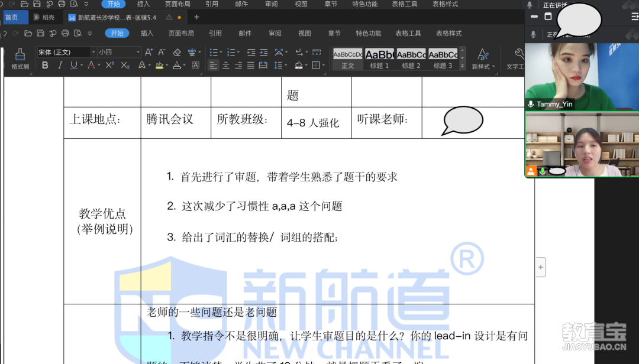Toggle superscript X²
Image resolution: width=639 pixels, height=364 pixels.
[x=109, y=65]
